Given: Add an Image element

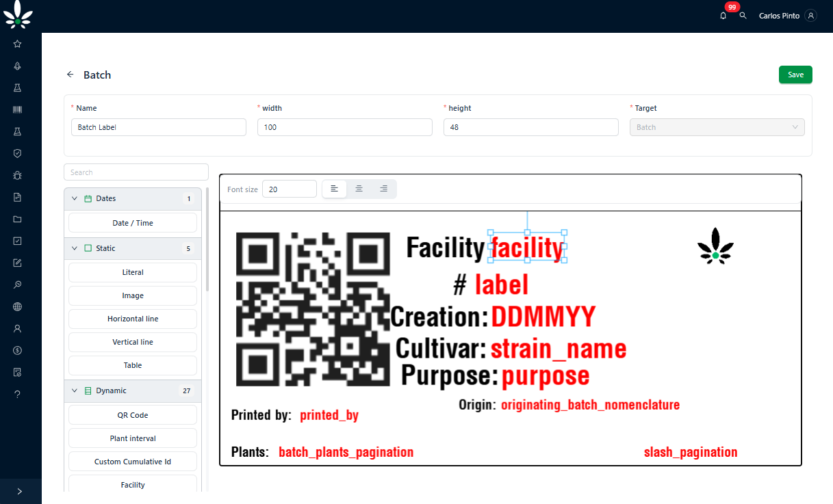Looking at the screenshot, I should point(133,295).
